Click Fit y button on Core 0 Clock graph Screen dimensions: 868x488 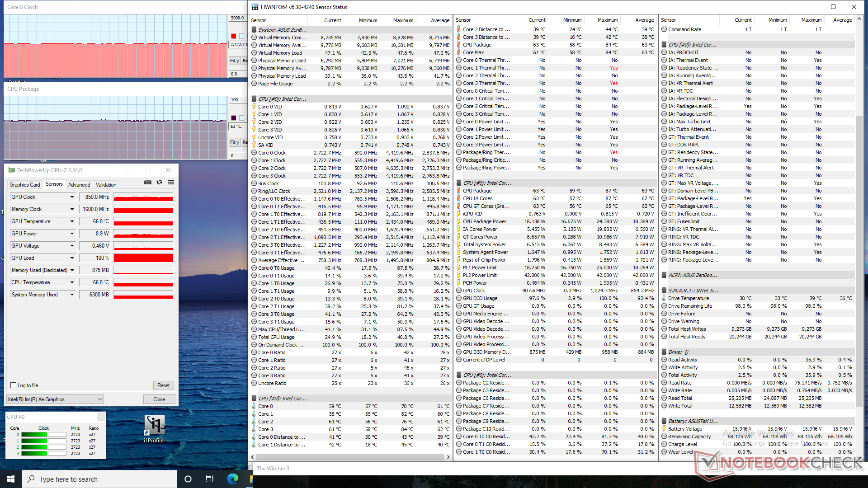coord(234,60)
